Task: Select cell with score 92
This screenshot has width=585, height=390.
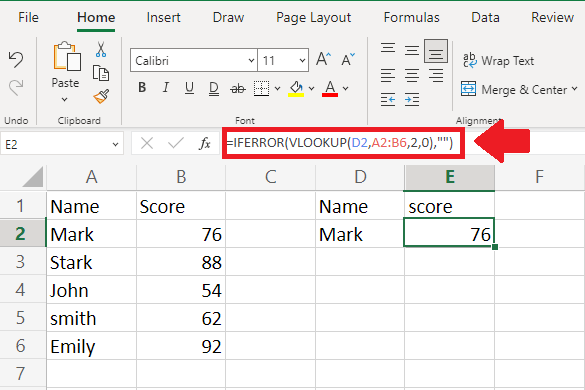Action: click(x=181, y=346)
